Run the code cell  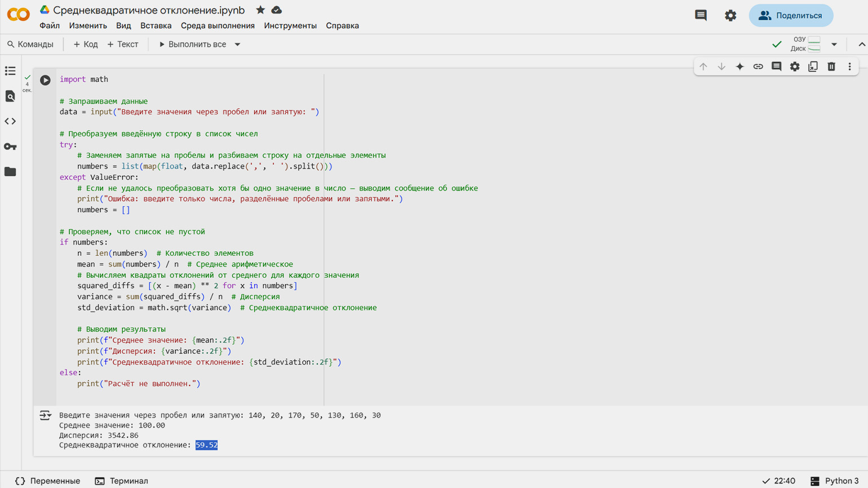(45, 80)
